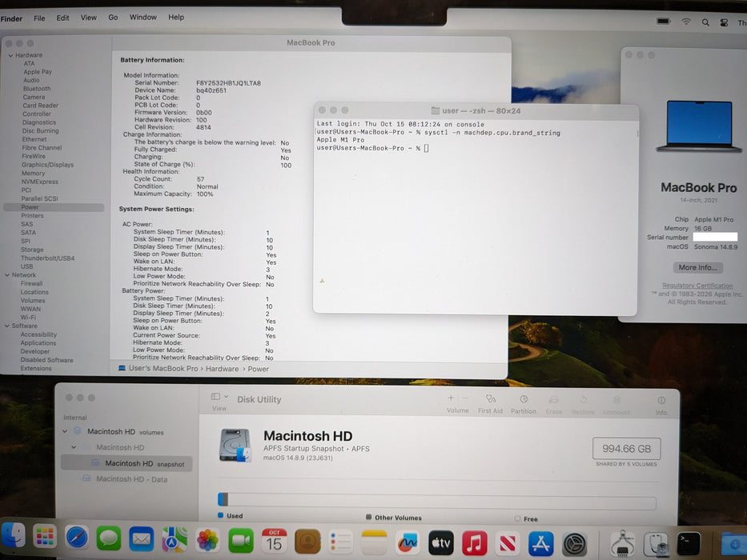747x560 pixels.
Task: Open the View menu in menu bar
Action: 89,17
